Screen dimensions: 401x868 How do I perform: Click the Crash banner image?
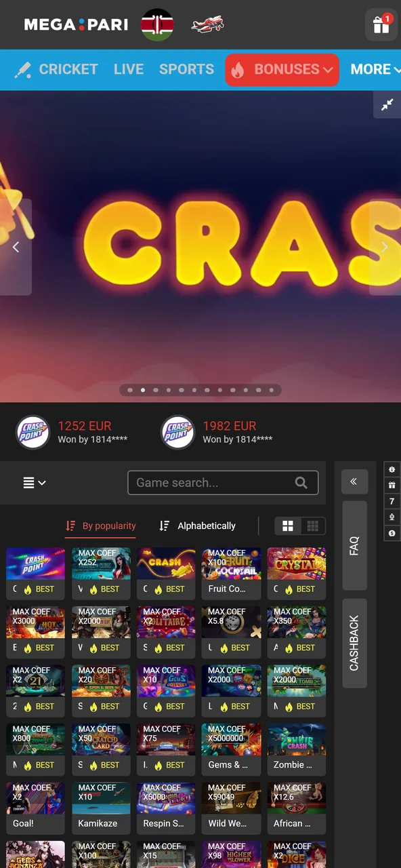(200, 247)
